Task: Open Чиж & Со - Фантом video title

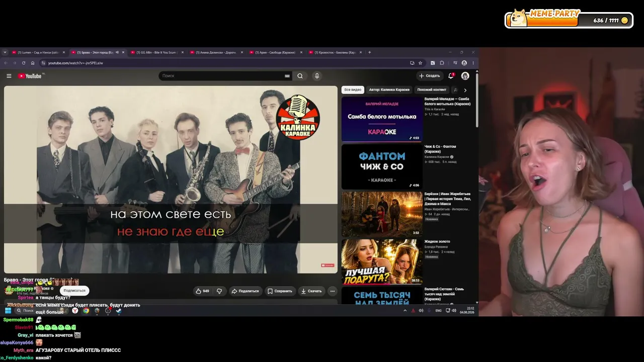Action: [x=440, y=149]
